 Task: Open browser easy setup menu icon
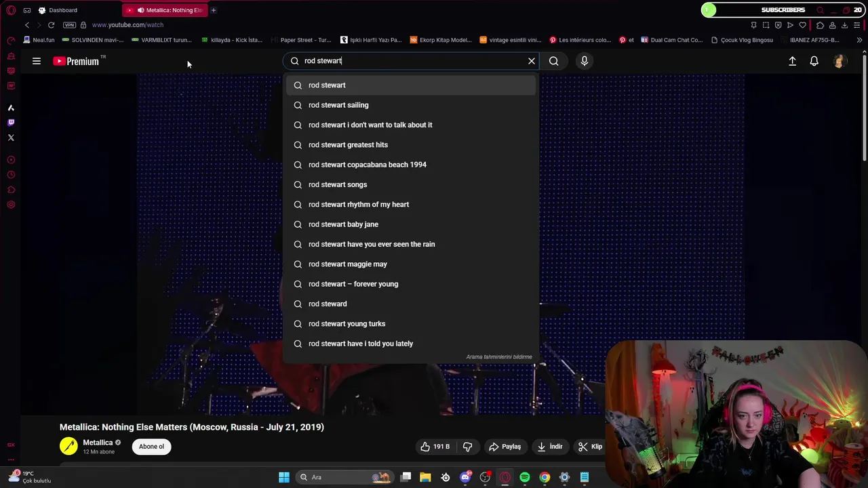coord(857,25)
